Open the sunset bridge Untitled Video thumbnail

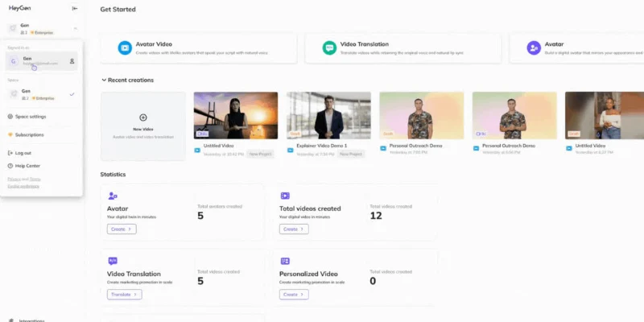(x=236, y=115)
